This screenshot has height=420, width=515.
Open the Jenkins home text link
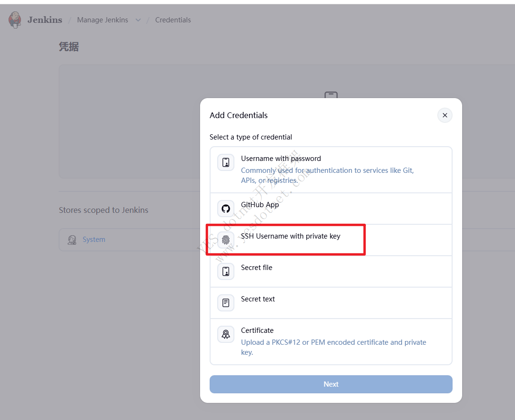click(45, 20)
